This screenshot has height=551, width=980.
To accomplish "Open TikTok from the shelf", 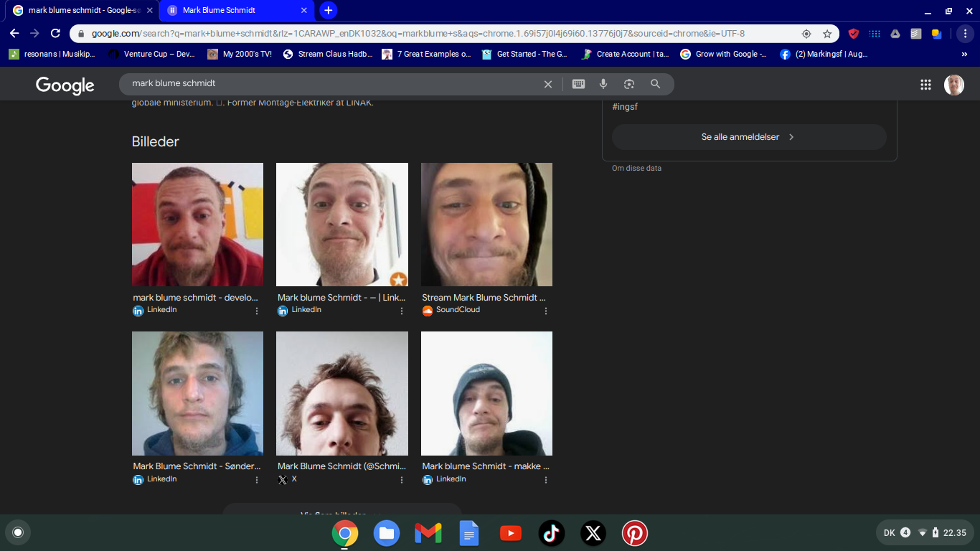I will point(552,533).
